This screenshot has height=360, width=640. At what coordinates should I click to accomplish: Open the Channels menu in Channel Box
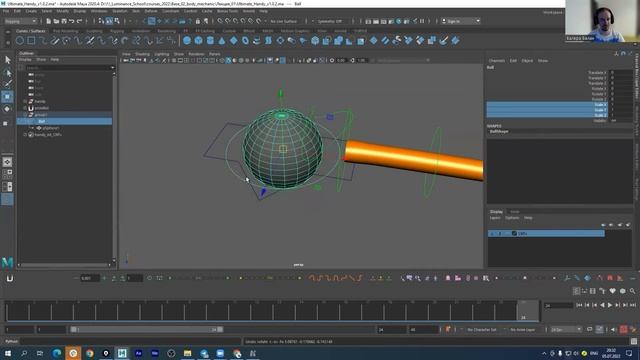[x=497, y=60]
